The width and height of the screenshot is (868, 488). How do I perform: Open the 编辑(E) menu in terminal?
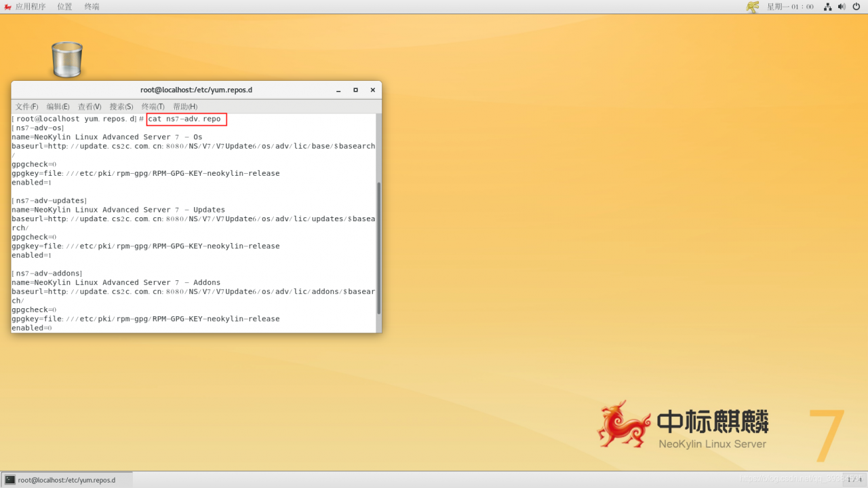58,107
